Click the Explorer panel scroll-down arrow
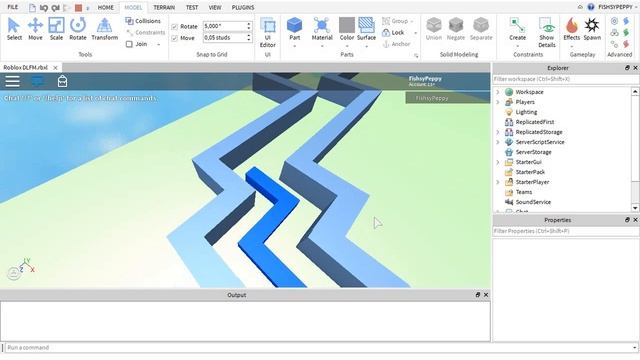The width and height of the screenshot is (640, 360). coord(635,208)
